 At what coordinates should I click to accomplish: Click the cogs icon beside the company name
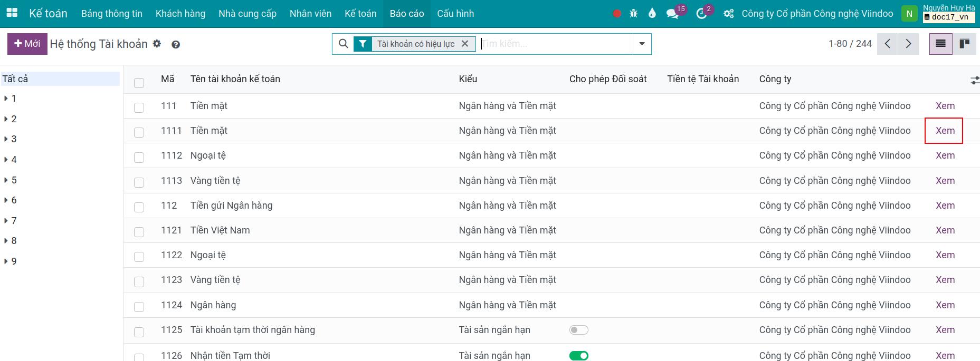[729, 14]
